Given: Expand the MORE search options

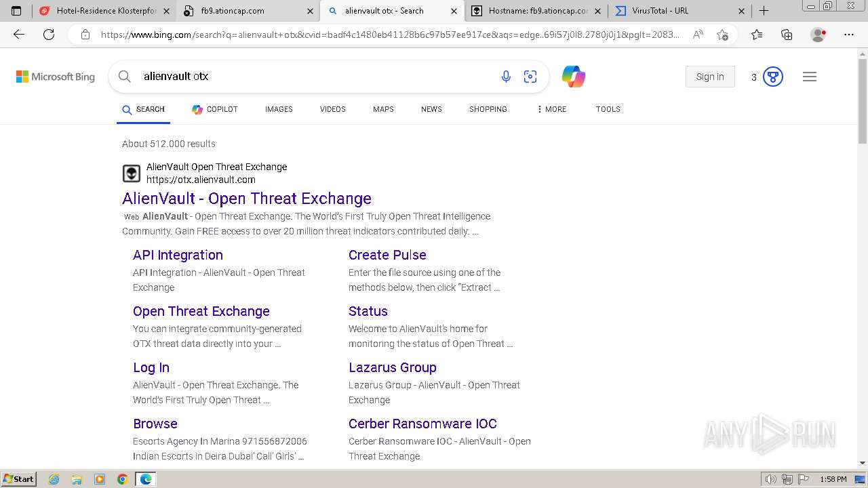Looking at the screenshot, I should coord(551,109).
